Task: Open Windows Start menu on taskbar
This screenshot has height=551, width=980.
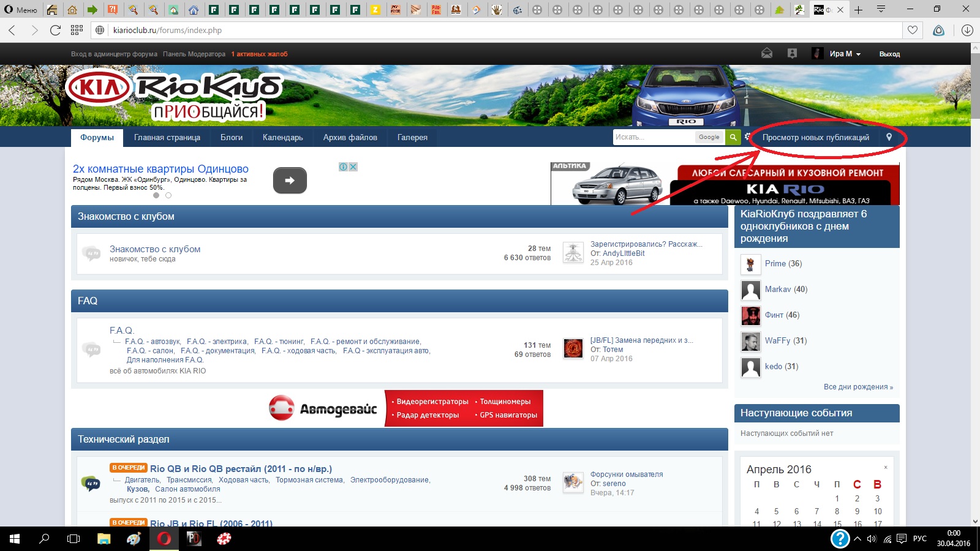Action: point(15,539)
